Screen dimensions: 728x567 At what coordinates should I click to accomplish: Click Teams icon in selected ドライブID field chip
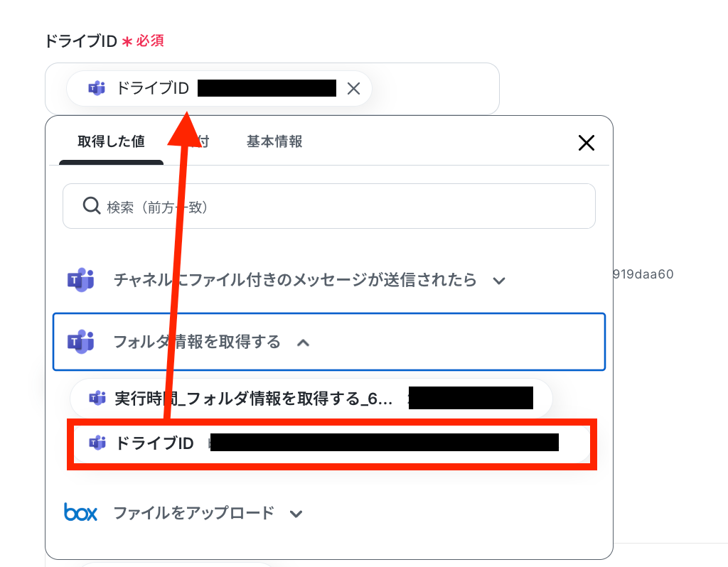tap(97, 88)
